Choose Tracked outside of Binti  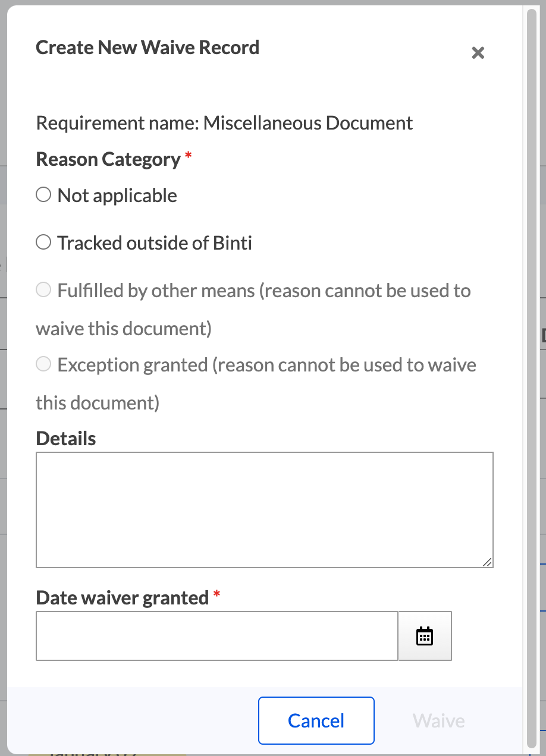click(43, 241)
